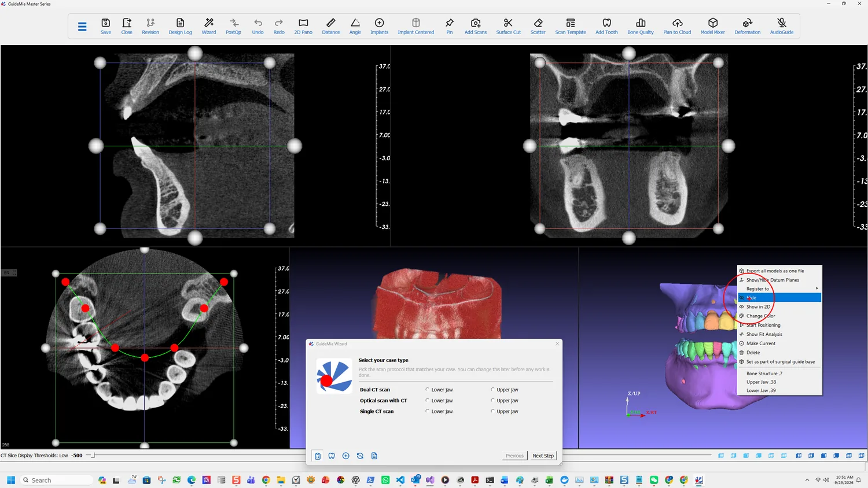The width and height of the screenshot is (868, 488).
Task: Select Bone Structure .7 model entry
Action: pos(779,374)
